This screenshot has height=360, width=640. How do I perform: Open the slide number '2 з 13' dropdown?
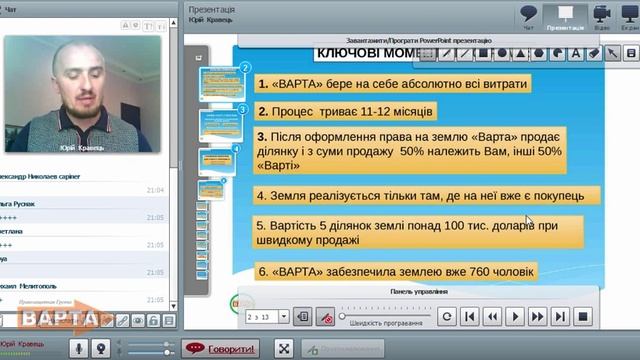284,316
